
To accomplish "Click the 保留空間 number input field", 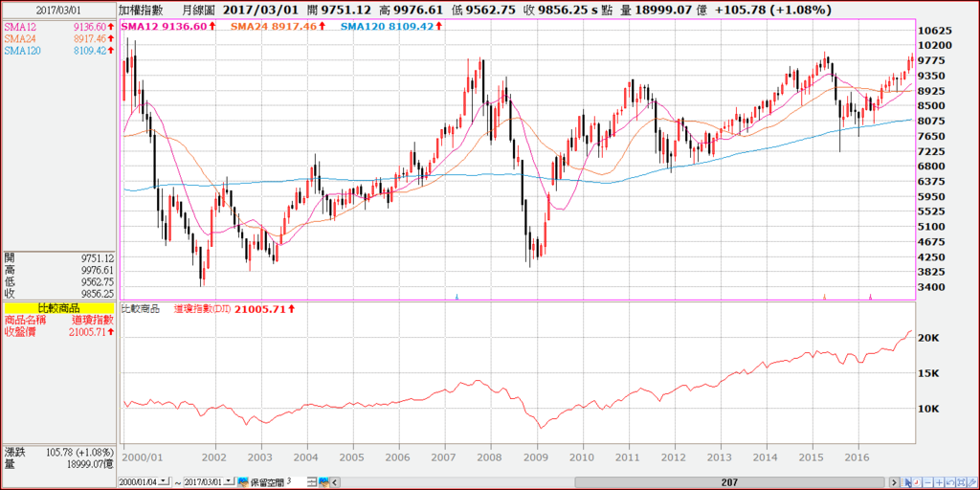I will [296, 482].
